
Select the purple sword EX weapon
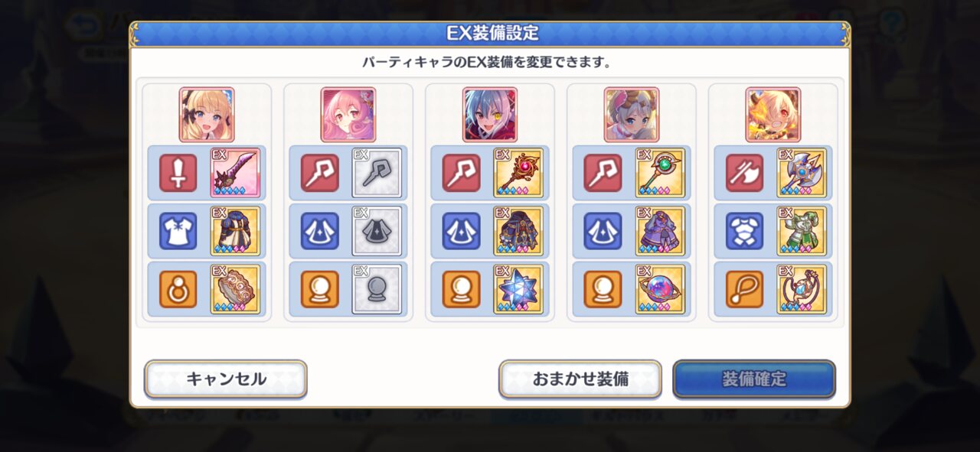[x=235, y=173]
